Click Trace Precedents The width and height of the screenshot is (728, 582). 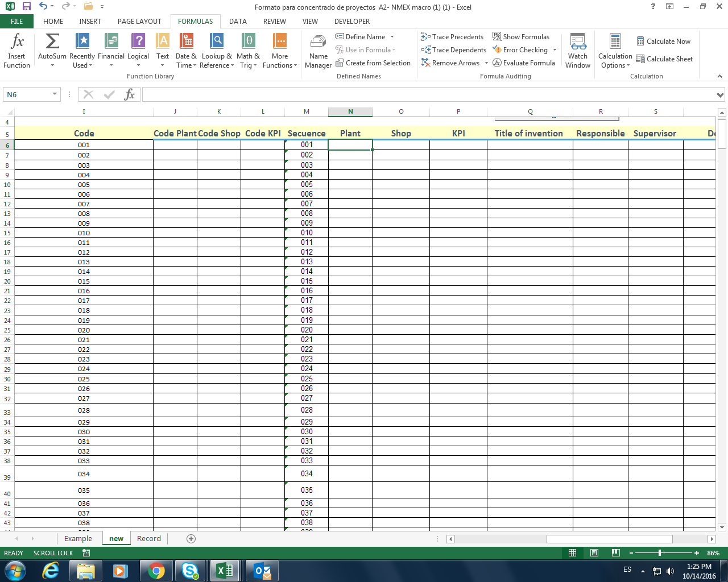(453, 37)
